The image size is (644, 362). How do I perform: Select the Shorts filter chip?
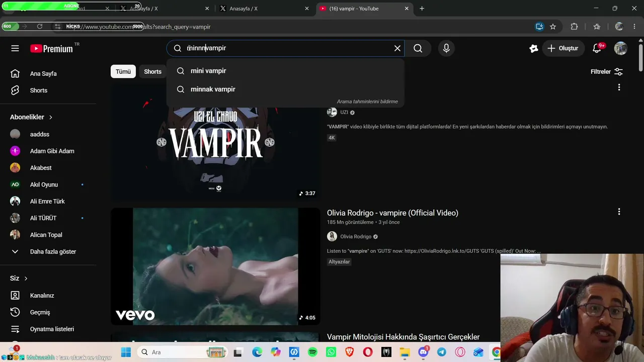pyautogui.click(x=152, y=71)
